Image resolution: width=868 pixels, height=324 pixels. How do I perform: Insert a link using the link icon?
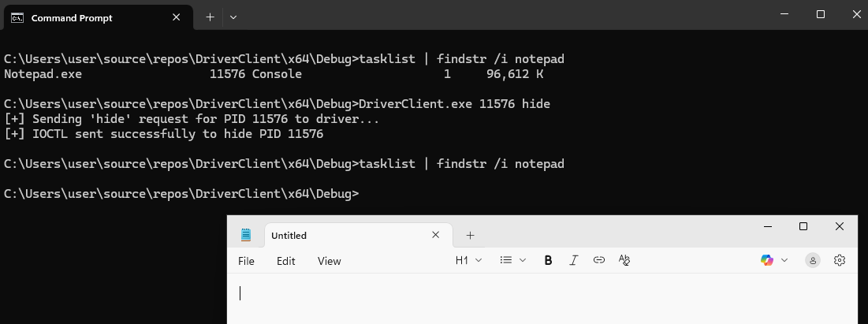tap(599, 260)
